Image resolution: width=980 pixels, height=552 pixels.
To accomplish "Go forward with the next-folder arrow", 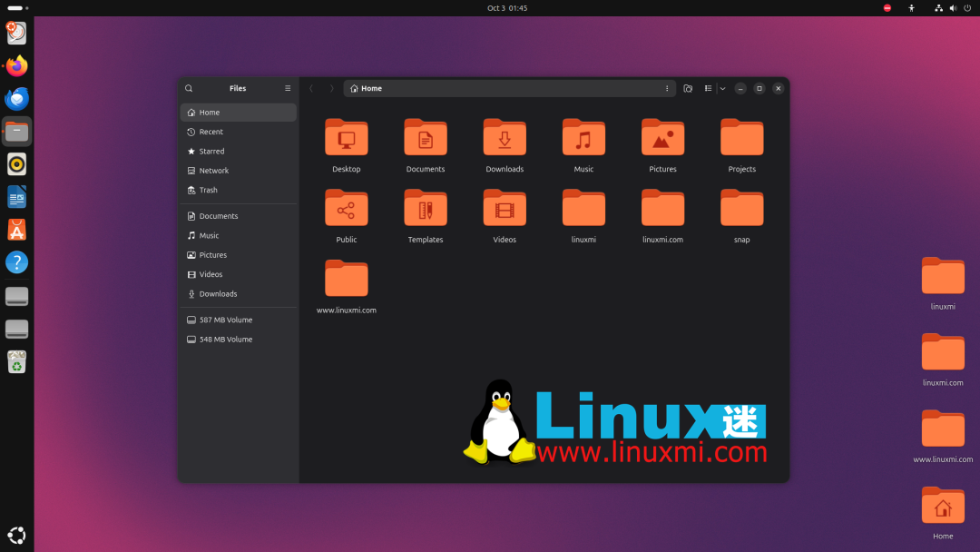I will 332,88.
